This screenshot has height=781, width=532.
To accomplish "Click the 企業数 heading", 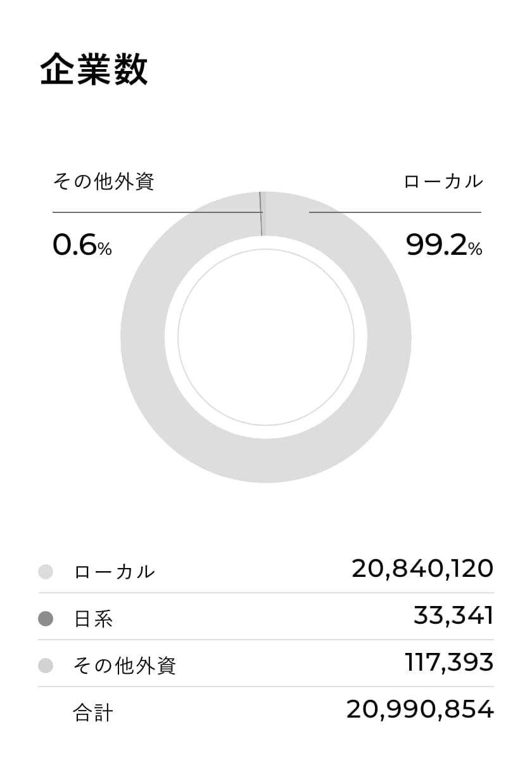I will click(x=94, y=70).
